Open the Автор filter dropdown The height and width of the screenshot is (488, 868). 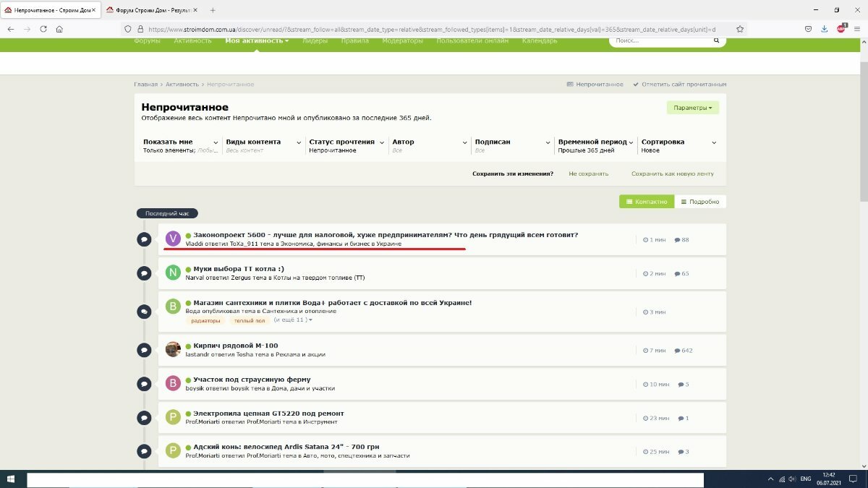tap(430, 146)
